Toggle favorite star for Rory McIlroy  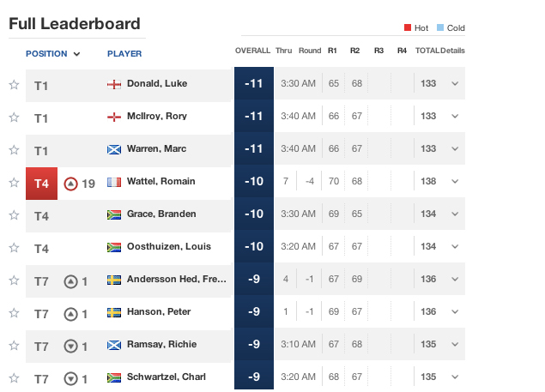pos(14,118)
